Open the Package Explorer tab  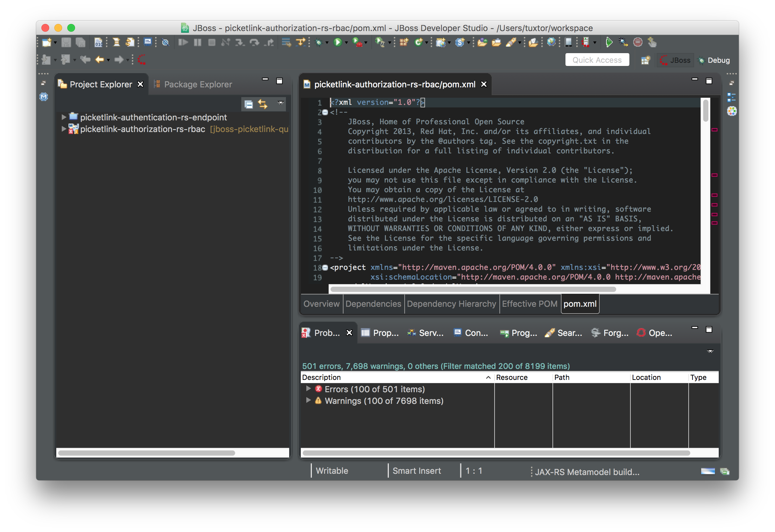pos(197,84)
